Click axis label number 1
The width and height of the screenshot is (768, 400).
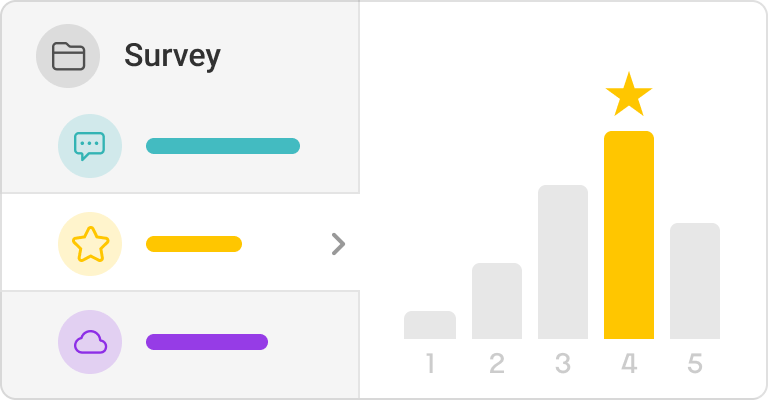pos(430,363)
